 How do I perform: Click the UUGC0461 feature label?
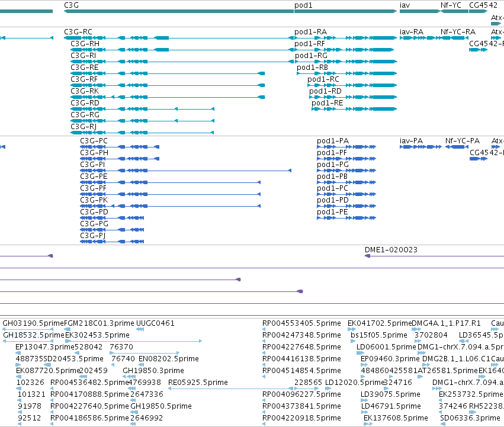coord(155,323)
